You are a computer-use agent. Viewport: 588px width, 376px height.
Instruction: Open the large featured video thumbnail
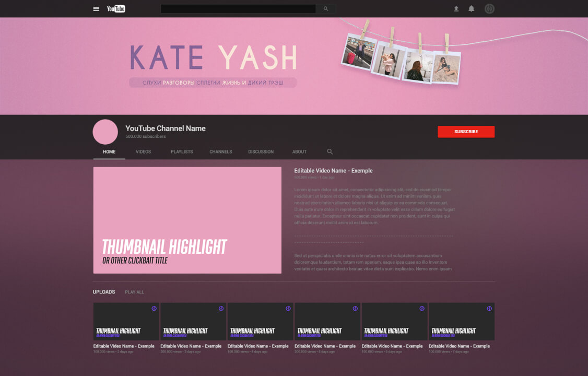pos(187,220)
